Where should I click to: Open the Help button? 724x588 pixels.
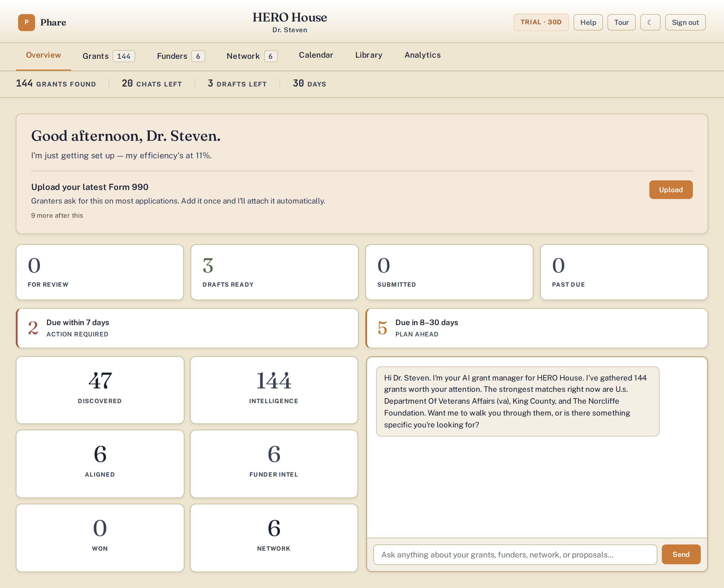click(x=588, y=22)
